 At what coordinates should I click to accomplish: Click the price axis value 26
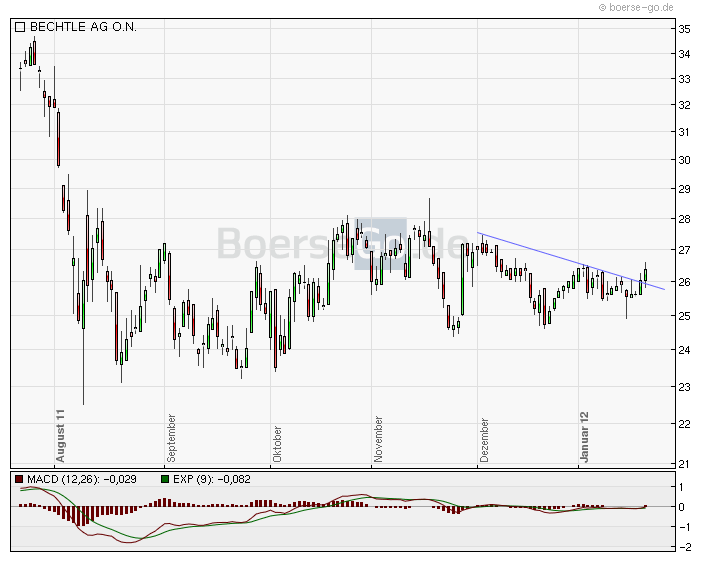[x=684, y=282]
